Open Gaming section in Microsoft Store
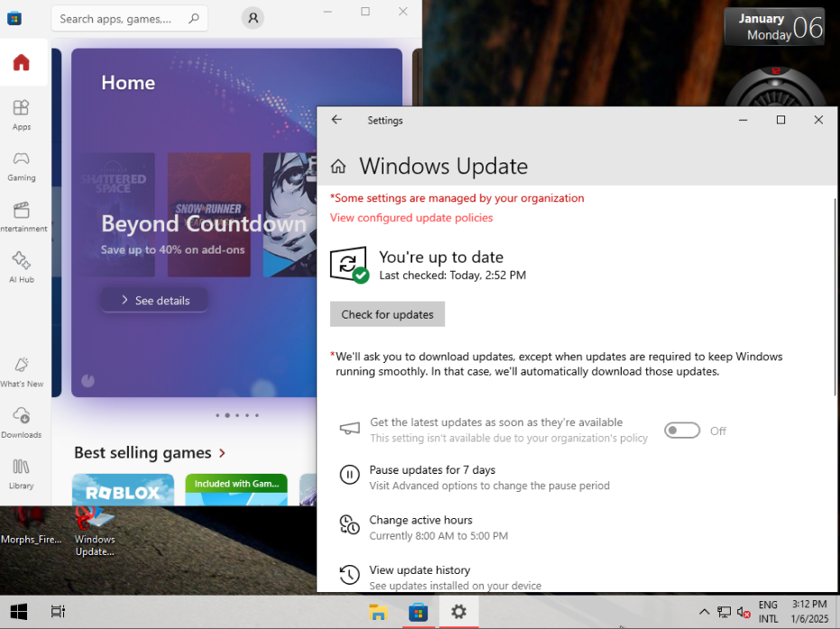840x629 pixels. pos(22,166)
